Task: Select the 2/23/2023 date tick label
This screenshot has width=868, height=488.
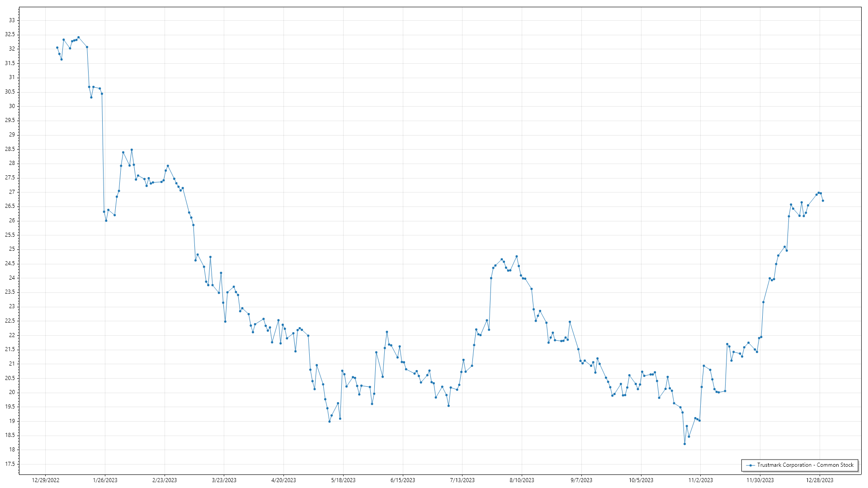Action: click(x=165, y=480)
